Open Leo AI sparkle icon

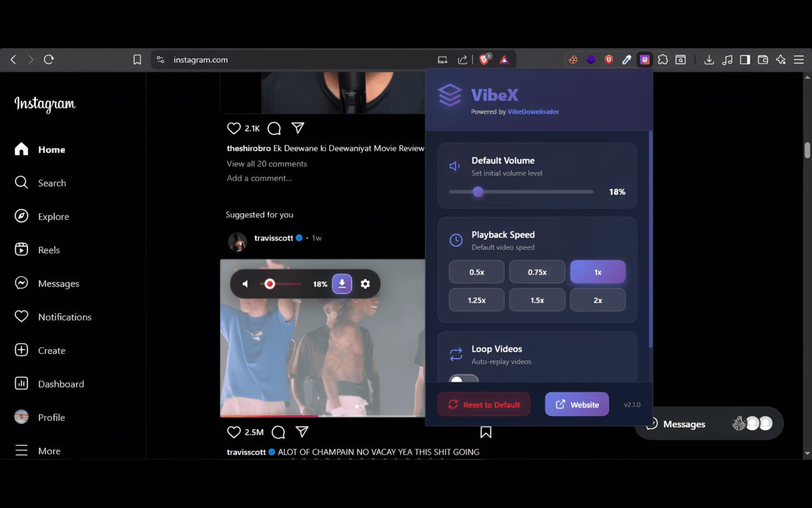coord(781,60)
